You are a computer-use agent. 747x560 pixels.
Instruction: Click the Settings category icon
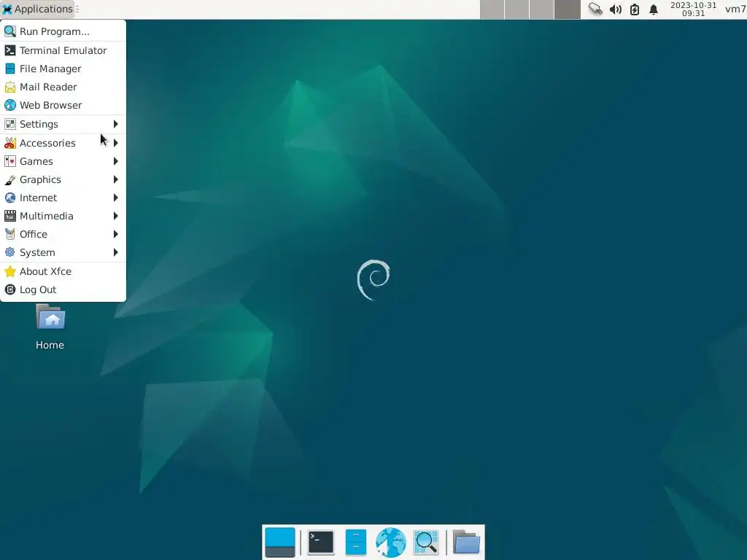click(x=10, y=124)
